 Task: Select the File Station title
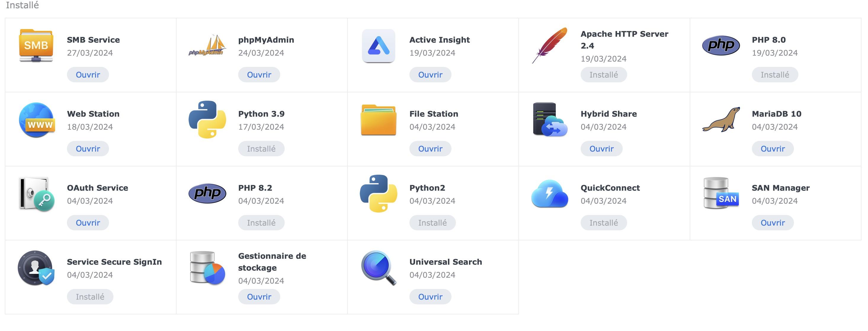434,114
